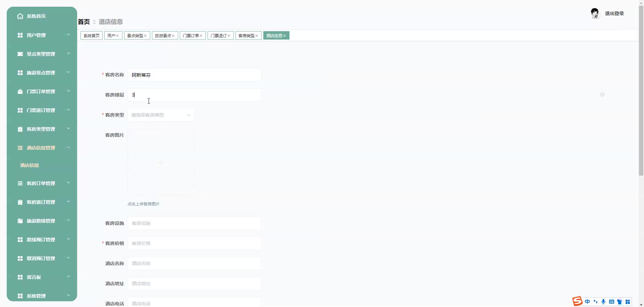644x307 pixels.
Task: Click the Sogou input method logo
Action: click(578, 301)
